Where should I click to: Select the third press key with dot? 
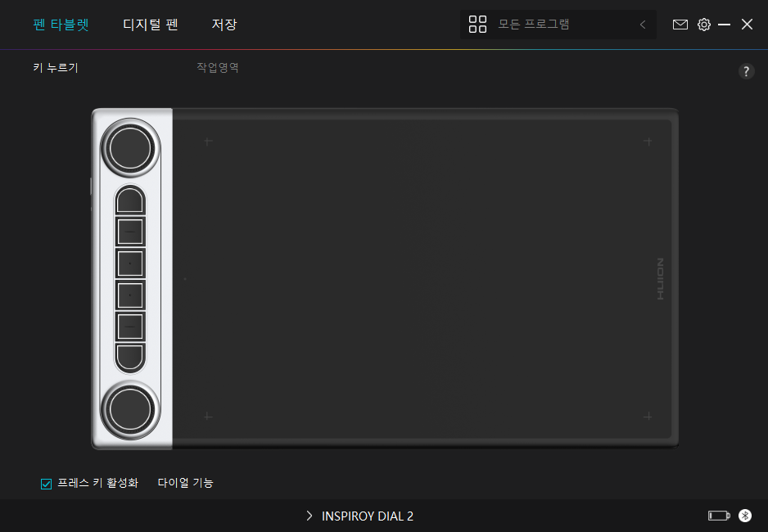pos(130,264)
